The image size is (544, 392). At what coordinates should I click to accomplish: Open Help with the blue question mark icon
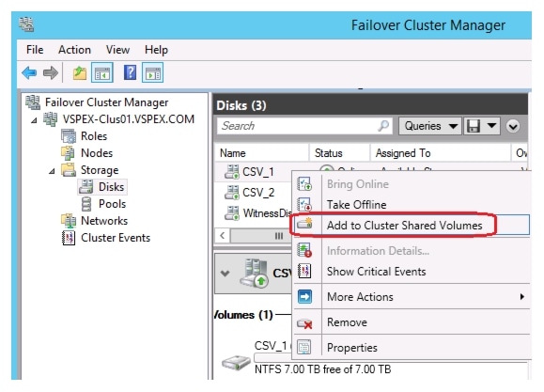tap(130, 73)
